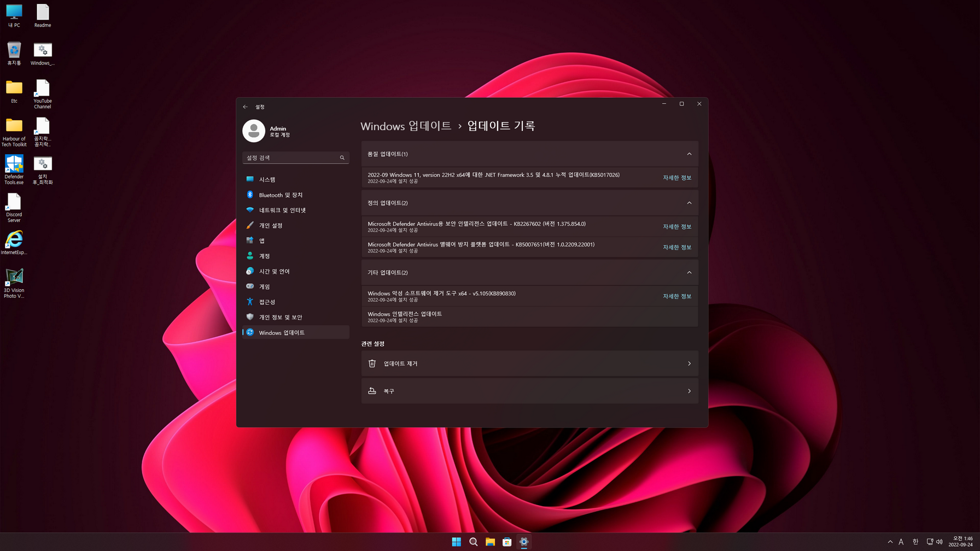The height and width of the screenshot is (551, 980).
Task: Click the Windows 인텔리전스 업데이트 entry
Action: (529, 316)
